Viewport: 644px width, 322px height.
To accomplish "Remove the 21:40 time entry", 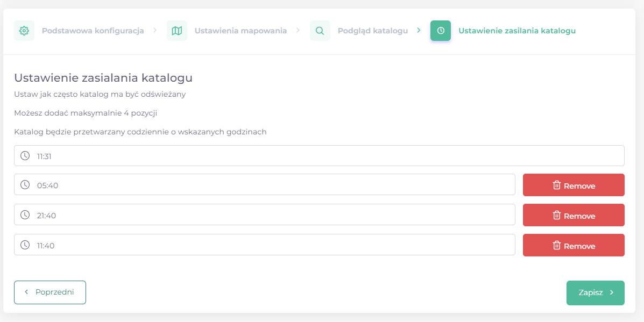I will coord(574,215).
